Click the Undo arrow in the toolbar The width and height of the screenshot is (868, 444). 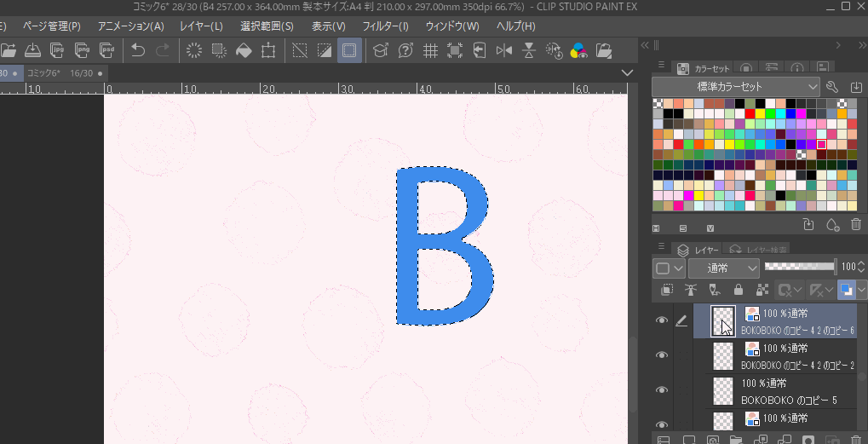[138, 50]
